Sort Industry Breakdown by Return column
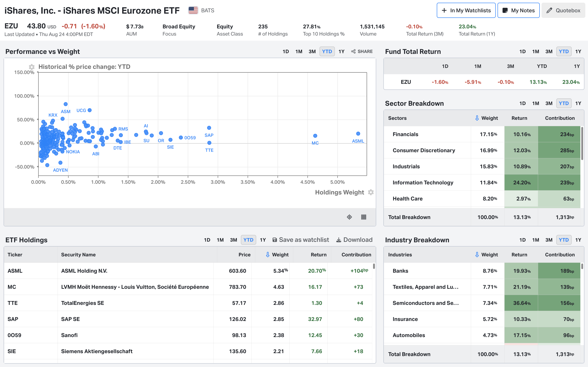Viewport: 588px width, 367px height. pyautogui.click(x=519, y=255)
